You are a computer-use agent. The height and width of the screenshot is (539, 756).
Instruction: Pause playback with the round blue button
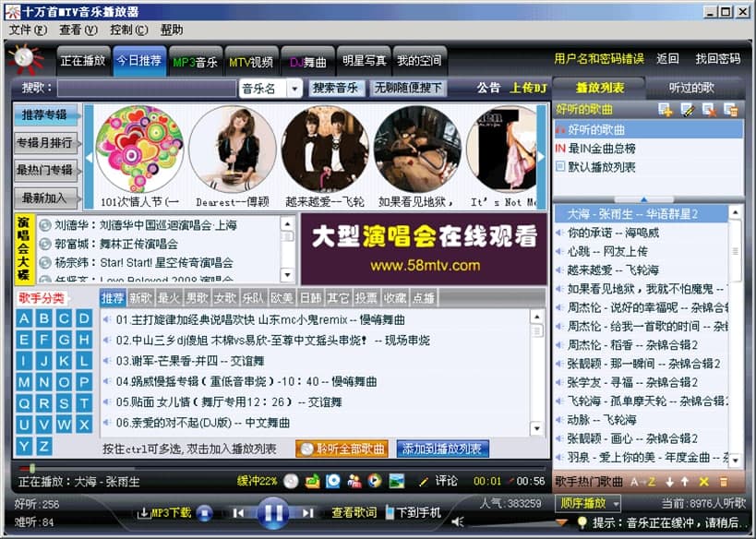(273, 513)
